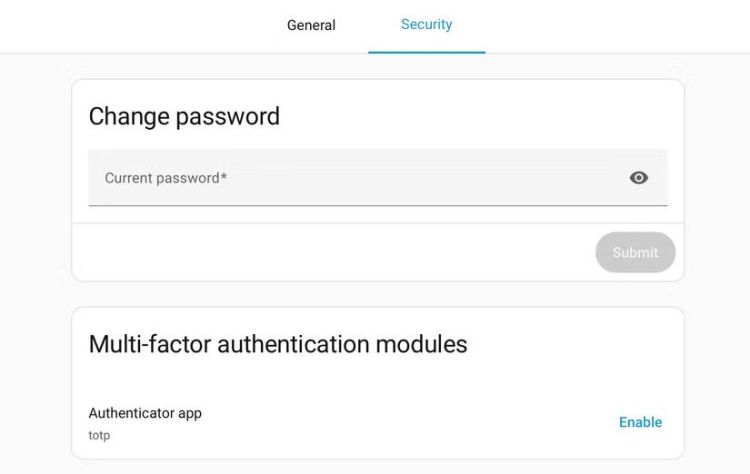Click the Current password placeholder label
This screenshot has width=750, height=474.
pyautogui.click(x=162, y=178)
